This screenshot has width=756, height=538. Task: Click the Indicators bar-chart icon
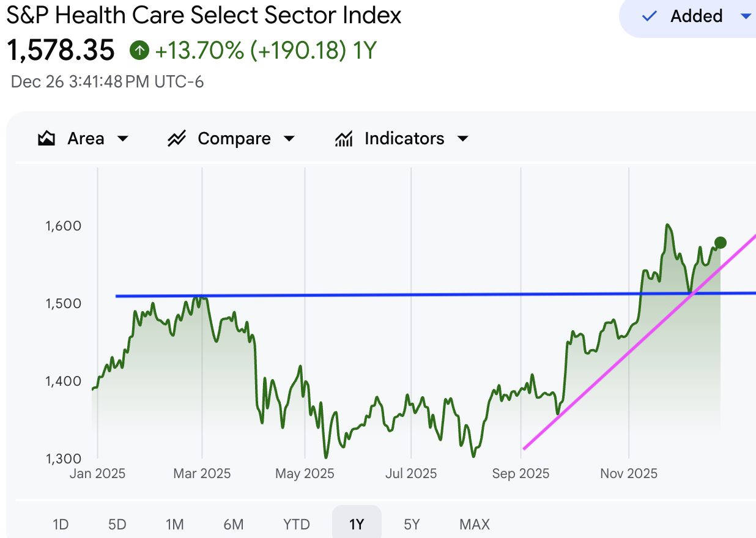(x=344, y=139)
